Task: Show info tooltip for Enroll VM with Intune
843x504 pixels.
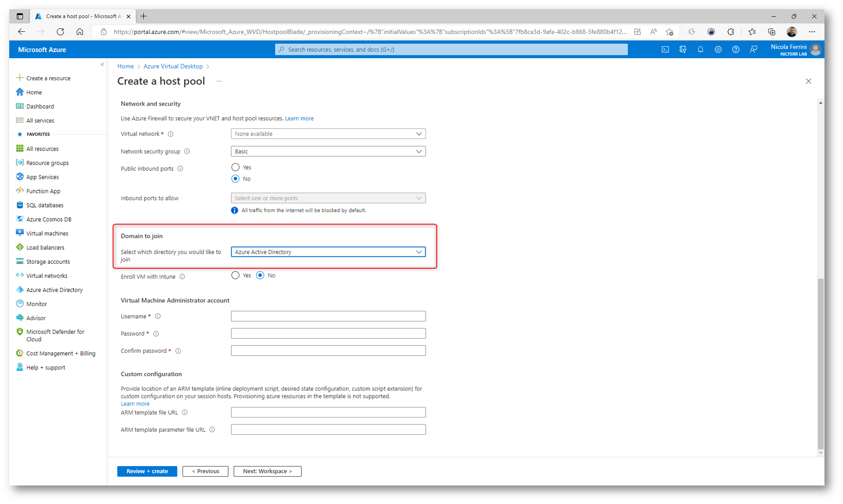Action: 182,277
